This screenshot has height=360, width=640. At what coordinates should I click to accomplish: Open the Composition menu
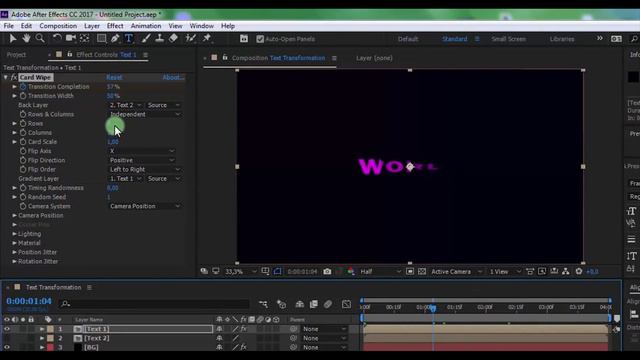tap(58, 26)
